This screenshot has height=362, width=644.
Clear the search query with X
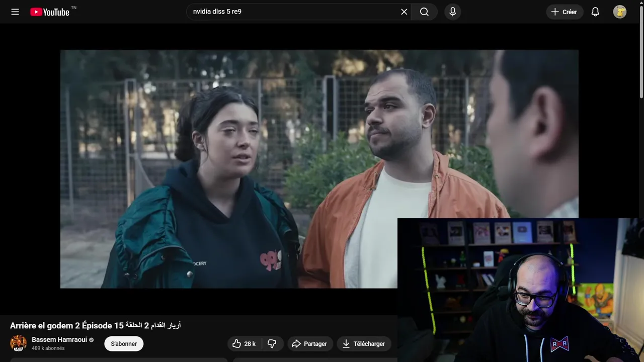tap(404, 12)
